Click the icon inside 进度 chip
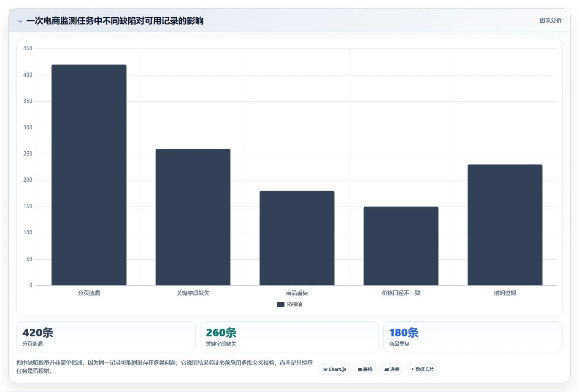579x392 pixels. pos(387,370)
